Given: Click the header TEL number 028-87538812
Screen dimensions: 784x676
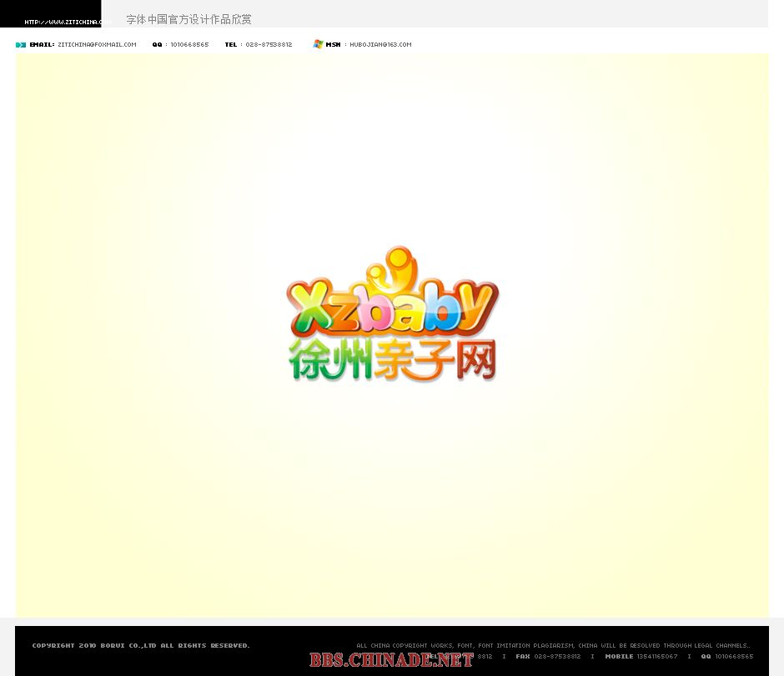Looking at the screenshot, I should click(269, 44).
